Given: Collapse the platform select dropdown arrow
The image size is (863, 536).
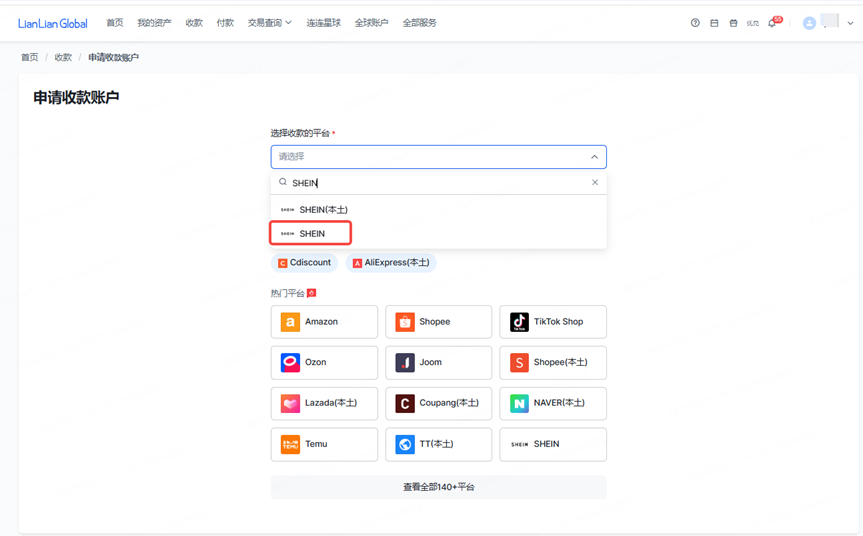Looking at the screenshot, I should [594, 157].
